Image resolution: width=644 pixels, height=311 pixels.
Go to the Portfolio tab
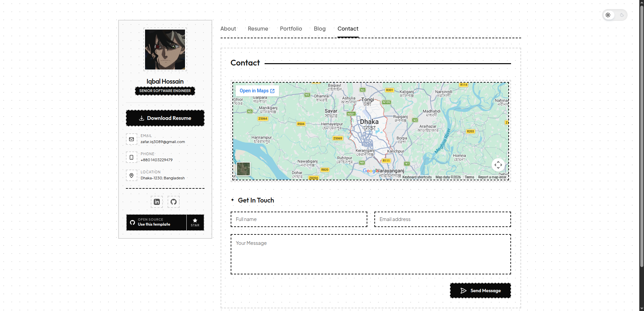click(x=291, y=29)
